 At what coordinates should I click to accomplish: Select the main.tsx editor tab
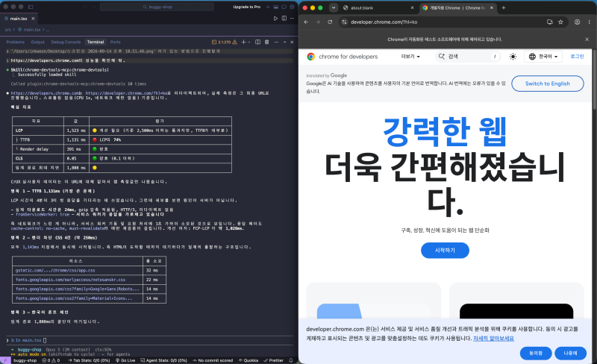[x=18, y=19]
